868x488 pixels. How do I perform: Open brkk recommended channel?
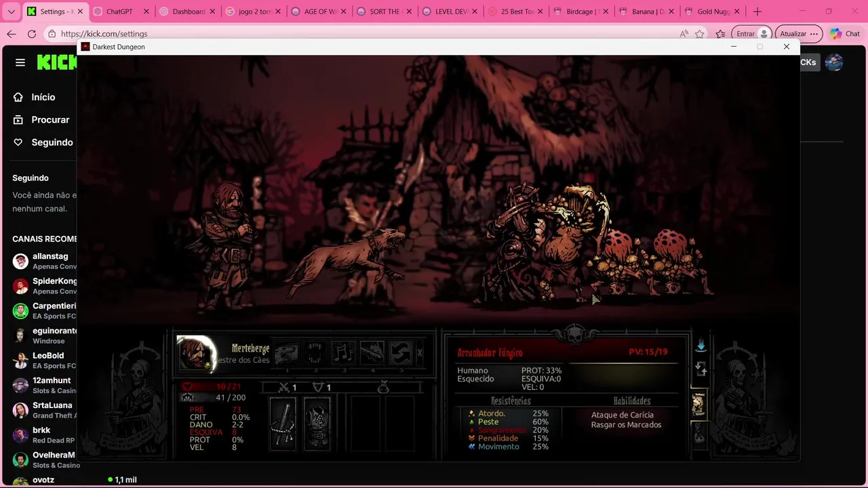43,435
